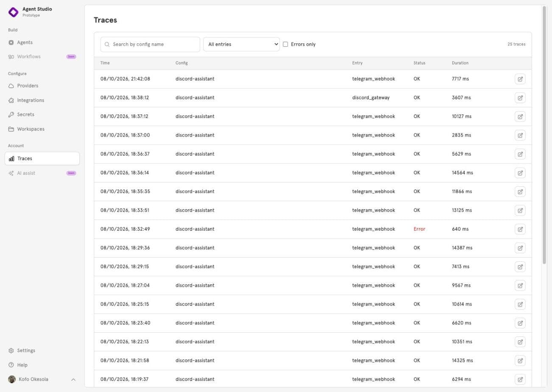Click the red Error status text
The height and width of the screenshot is (392, 552).
(419, 229)
